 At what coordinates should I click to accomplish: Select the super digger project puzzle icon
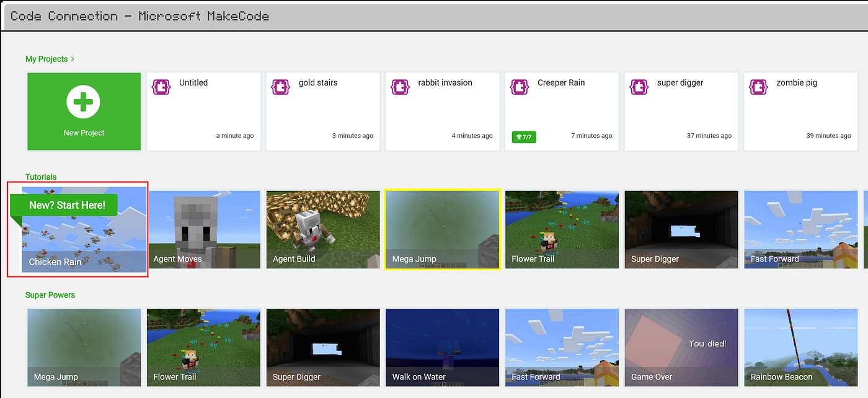click(x=639, y=87)
